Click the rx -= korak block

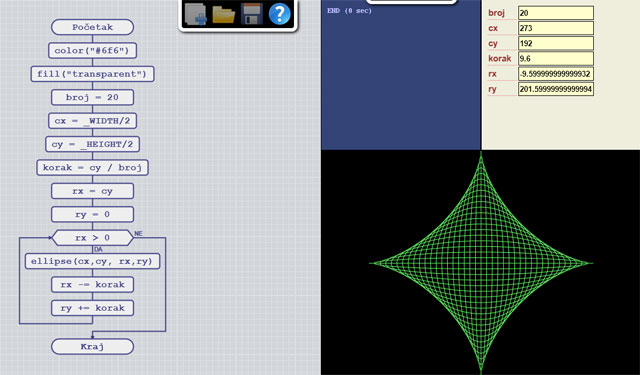[93, 285]
